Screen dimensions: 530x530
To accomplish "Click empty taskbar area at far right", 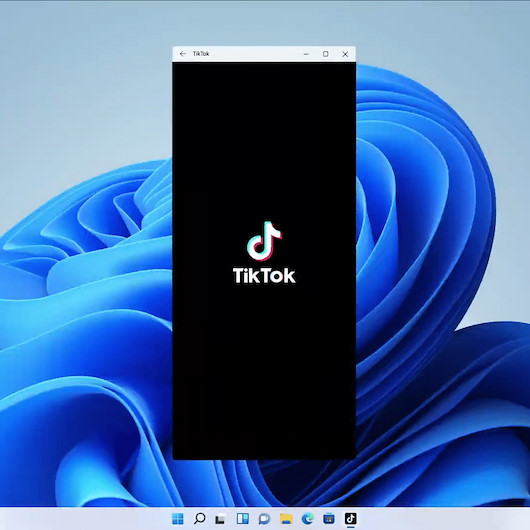I will point(456,519).
